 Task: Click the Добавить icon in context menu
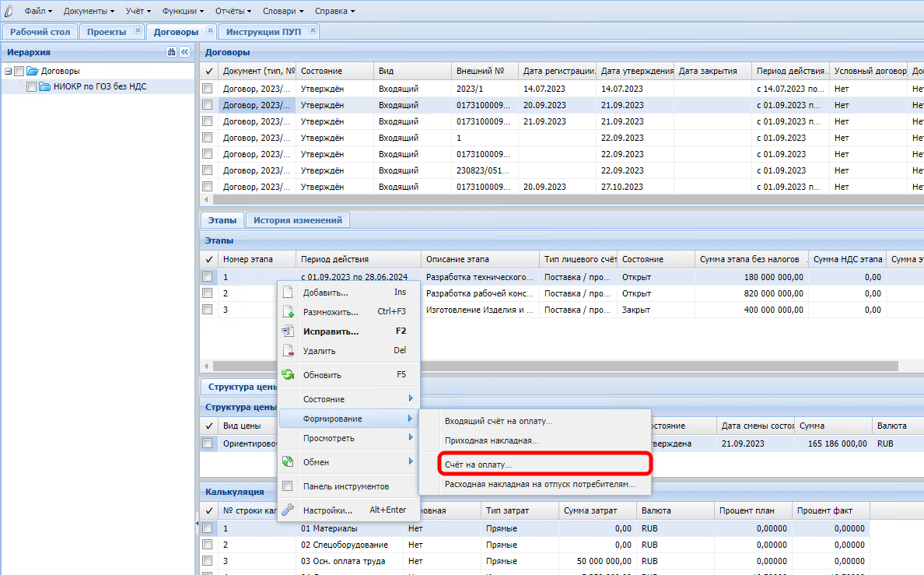pos(288,293)
